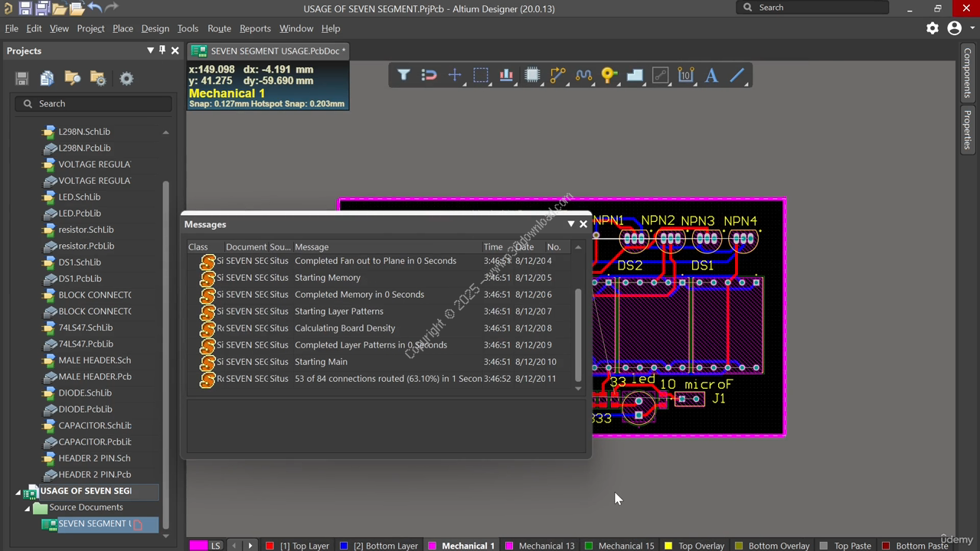
Task: Click the Open Document icon in title bar
Action: click(77, 8)
